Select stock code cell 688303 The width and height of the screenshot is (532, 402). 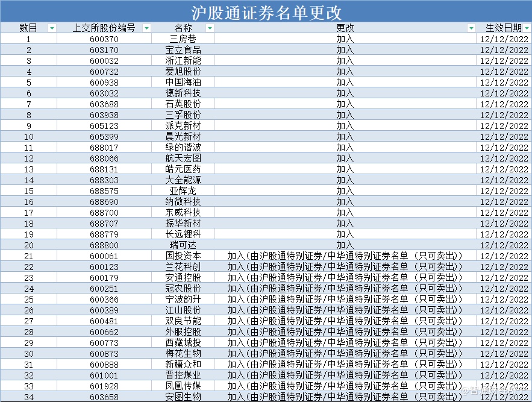point(104,180)
